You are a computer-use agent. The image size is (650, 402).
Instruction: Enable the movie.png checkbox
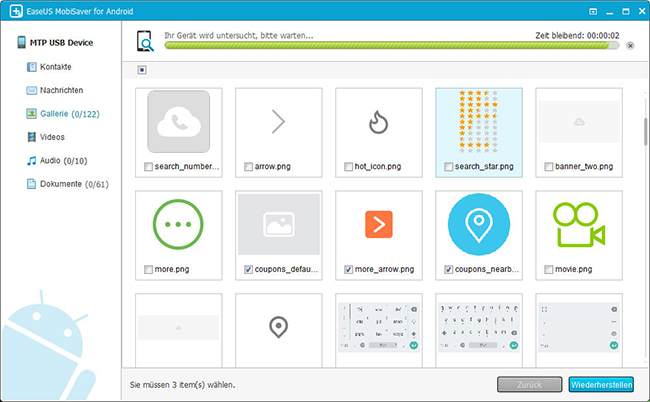click(x=549, y=270)
